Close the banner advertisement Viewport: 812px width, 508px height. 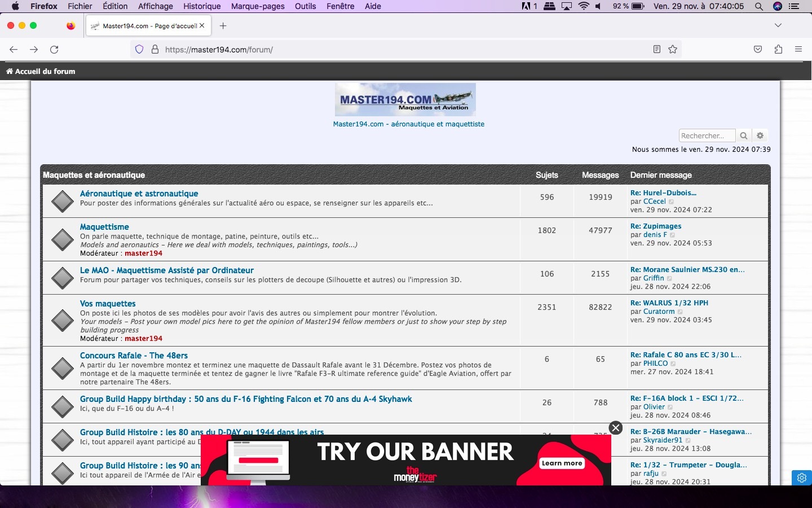[x=616, y=428]
